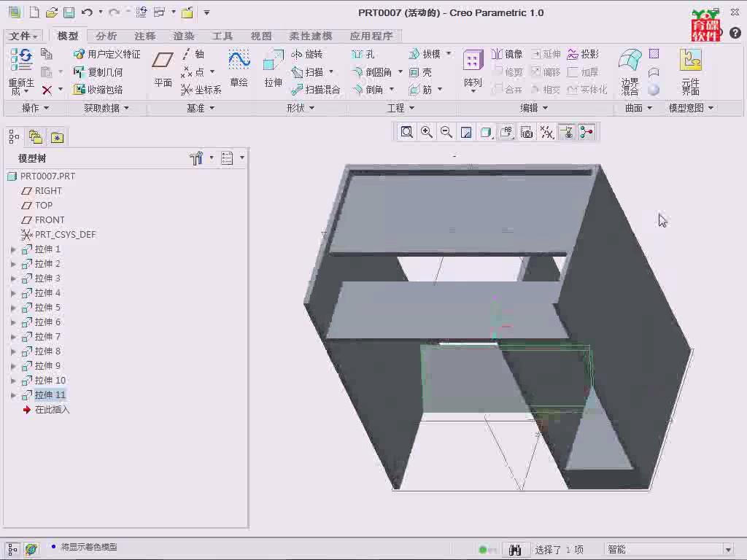
Task: Click the Refit view icon
Action: coord(407,132)
